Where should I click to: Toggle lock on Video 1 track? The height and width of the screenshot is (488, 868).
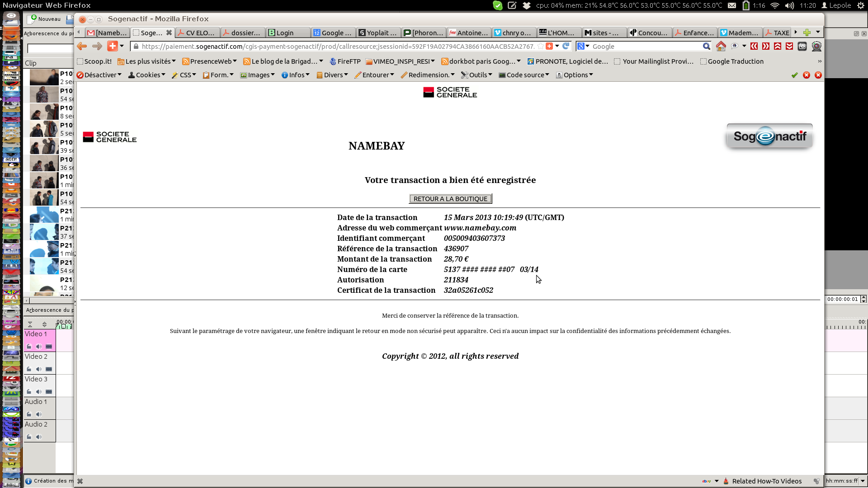pos(29,347)
